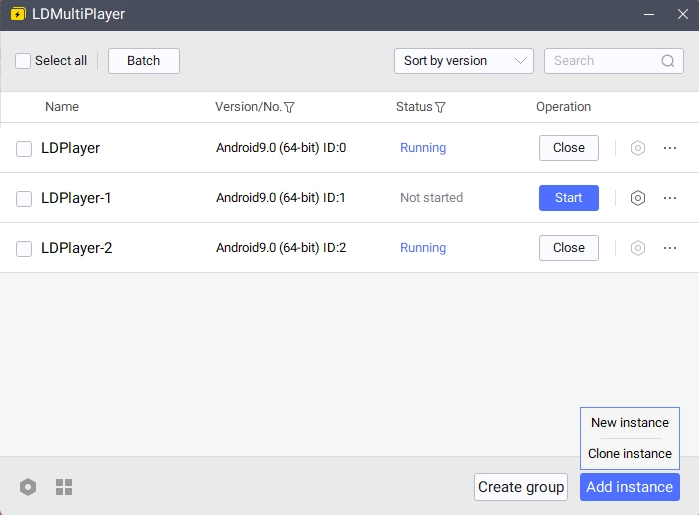The image size is (699, 515).
Task: Click the Create group button
Action: point(521,487)
